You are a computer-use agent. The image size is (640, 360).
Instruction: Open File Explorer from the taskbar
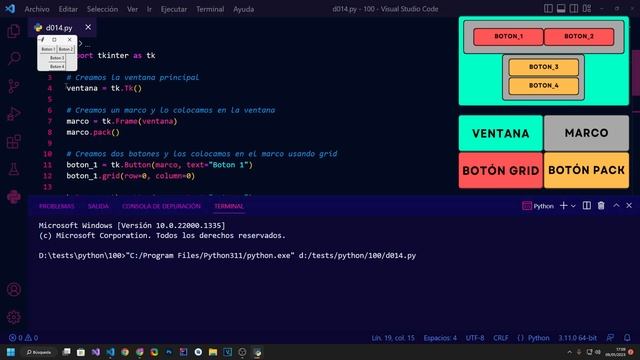[x=213, y=352]
